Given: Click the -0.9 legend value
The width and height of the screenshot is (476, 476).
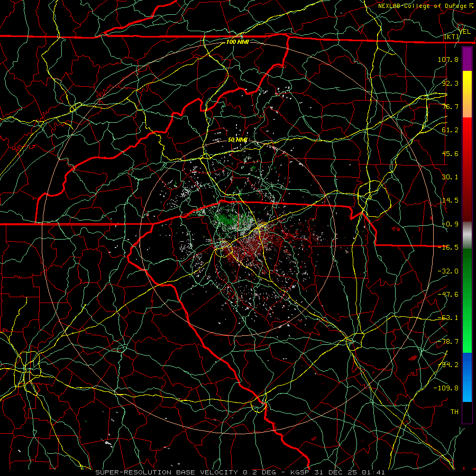Looking at the screenshot, I should [x=450, y=224].
